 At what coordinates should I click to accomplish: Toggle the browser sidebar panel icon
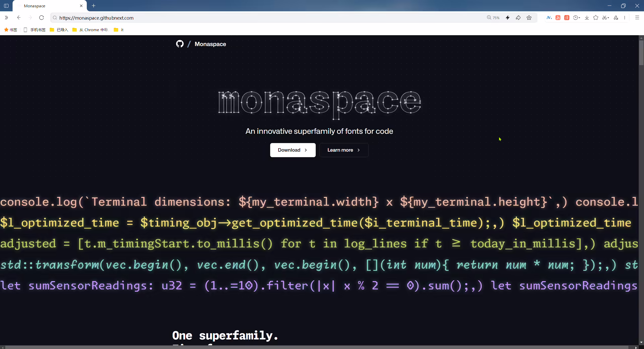(6, 6)
